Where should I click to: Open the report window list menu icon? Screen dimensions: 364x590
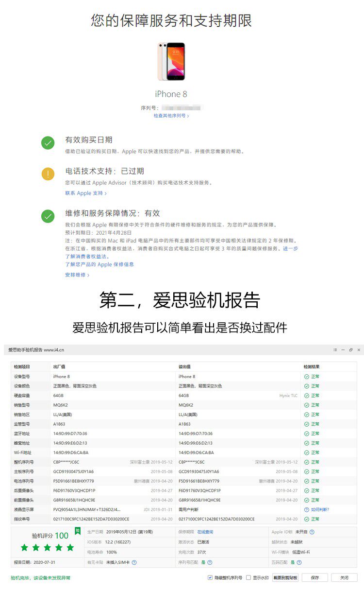tap(335, 350)
